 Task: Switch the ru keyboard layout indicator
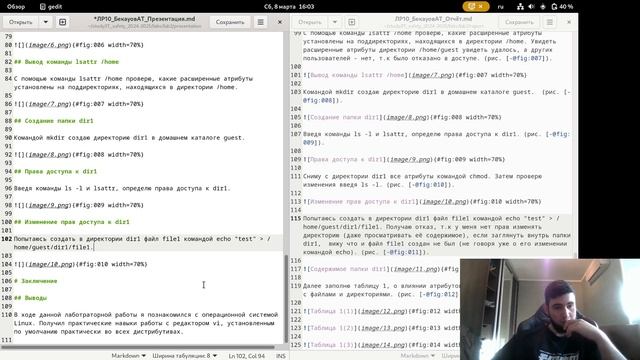pyautogui.click(x=500, y=7)
